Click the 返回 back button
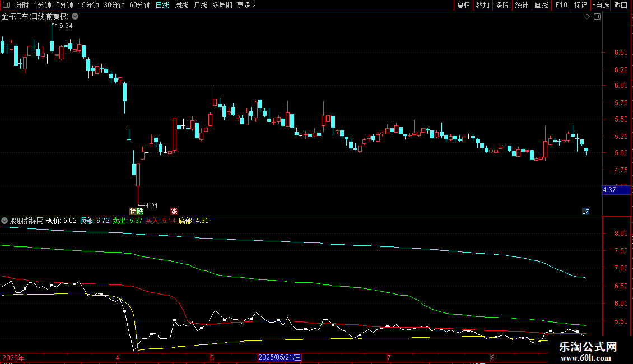Image resolution: width=633 pixels, height=364 pixels. (621, 5)
